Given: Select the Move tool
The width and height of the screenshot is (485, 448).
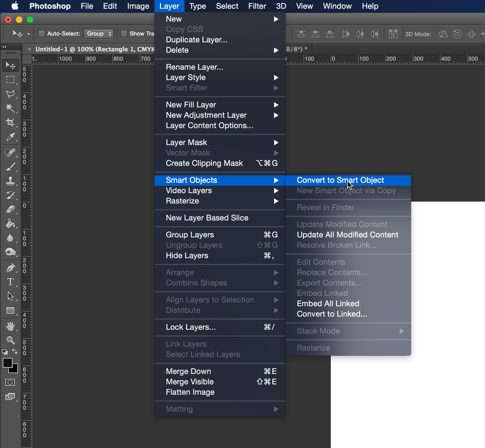Looking at the screenshot, I should [x=10, y=65].
